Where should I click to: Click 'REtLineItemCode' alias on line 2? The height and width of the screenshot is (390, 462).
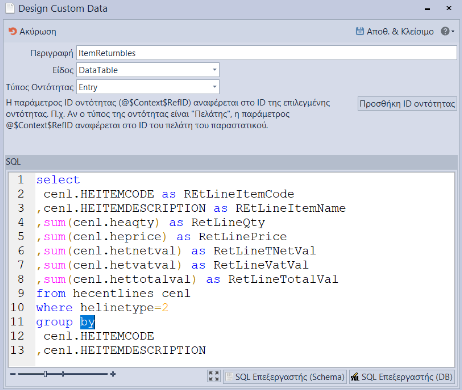(239, 194)
